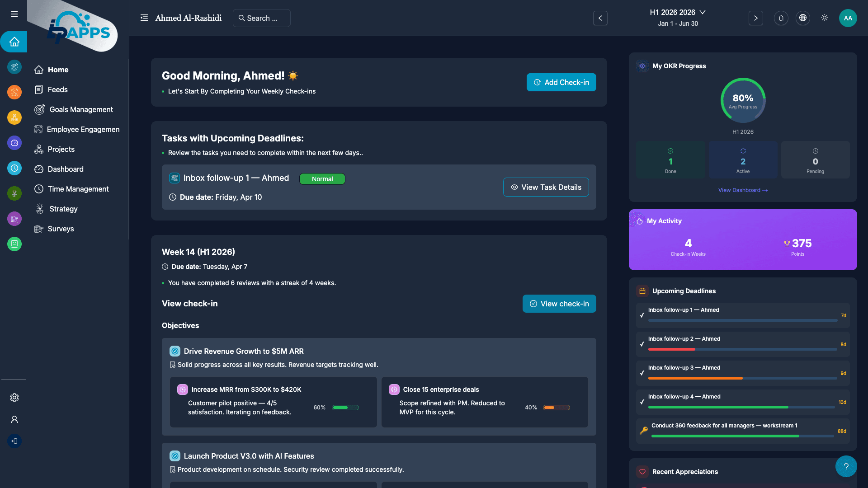
Task: Select the Home icon in the sidebar
Action: click(x=14, y=42)
